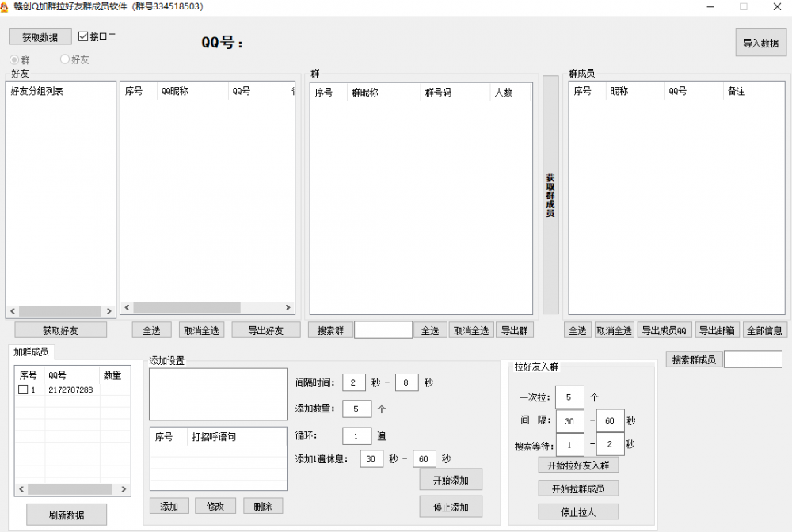792x532 pixels.
Task: Focus the 间隔 maximum field in 拉好友入群
Action: click(610, 421)
